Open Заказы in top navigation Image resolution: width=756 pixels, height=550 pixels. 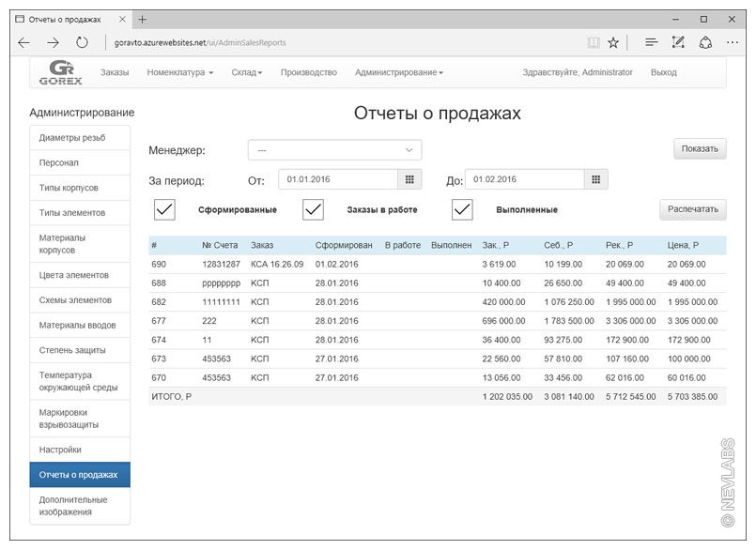click(115, 72)
